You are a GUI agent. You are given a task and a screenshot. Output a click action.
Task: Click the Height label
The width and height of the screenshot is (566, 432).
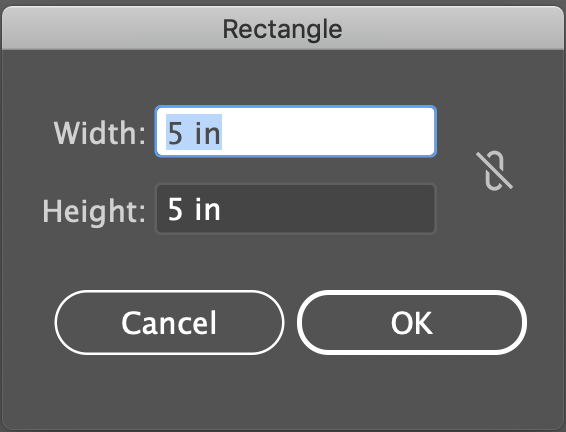click(x=94, y=211)
